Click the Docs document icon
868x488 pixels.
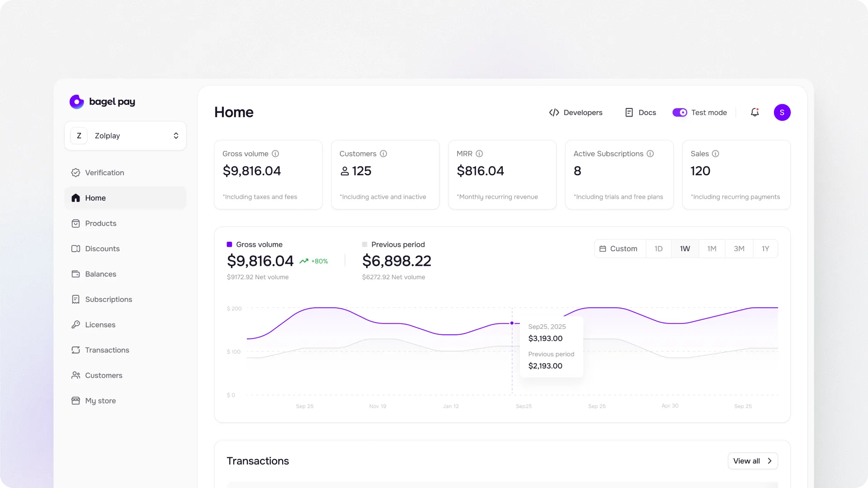(629, 113)
